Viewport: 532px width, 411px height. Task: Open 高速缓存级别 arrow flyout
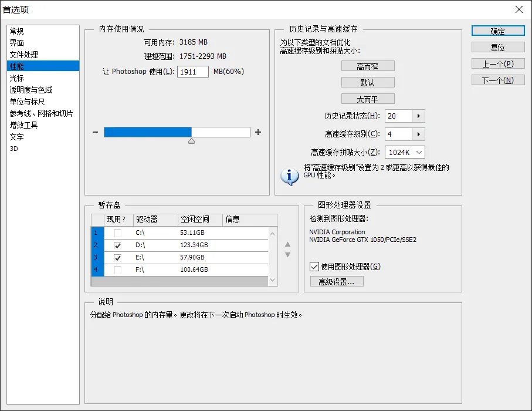click(x=418, y=134)
